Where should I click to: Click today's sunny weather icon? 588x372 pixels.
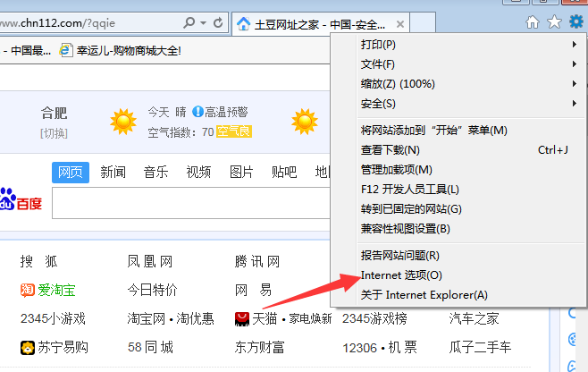(123, 122)
